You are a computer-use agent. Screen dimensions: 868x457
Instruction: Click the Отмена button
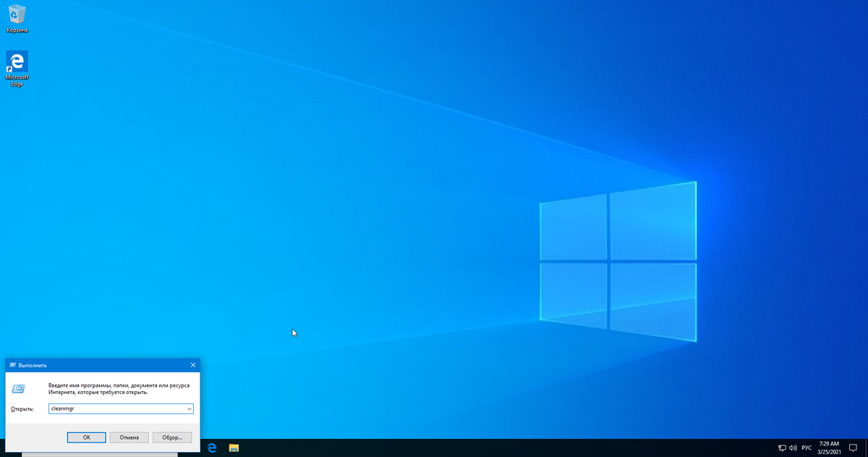[129, 437]
